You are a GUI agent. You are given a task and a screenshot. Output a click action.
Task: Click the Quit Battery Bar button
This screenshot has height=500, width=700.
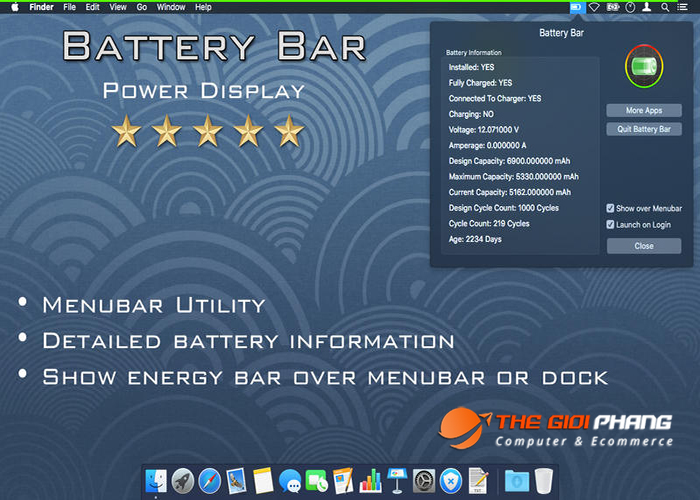coord(644,129)
